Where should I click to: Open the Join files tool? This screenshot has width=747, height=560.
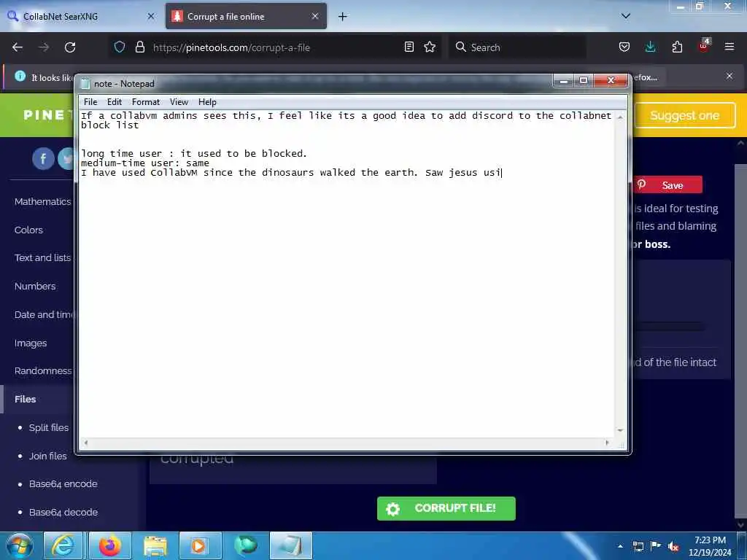point(47,456)
